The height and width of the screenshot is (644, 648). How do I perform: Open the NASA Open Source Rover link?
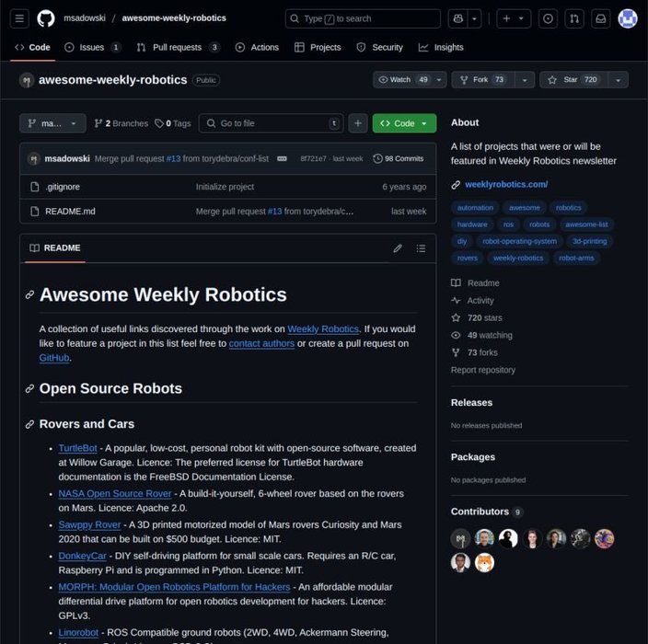coord(115,494)
